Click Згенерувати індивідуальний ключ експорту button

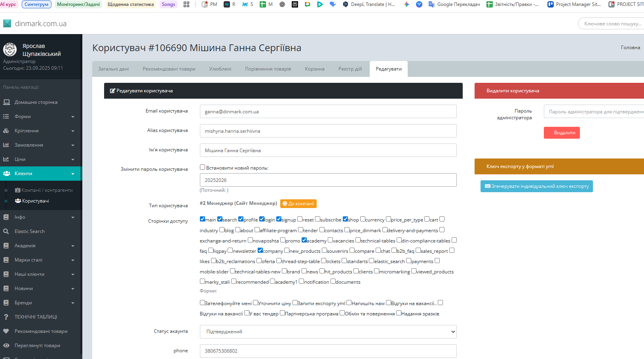click(x=537, y=186)
